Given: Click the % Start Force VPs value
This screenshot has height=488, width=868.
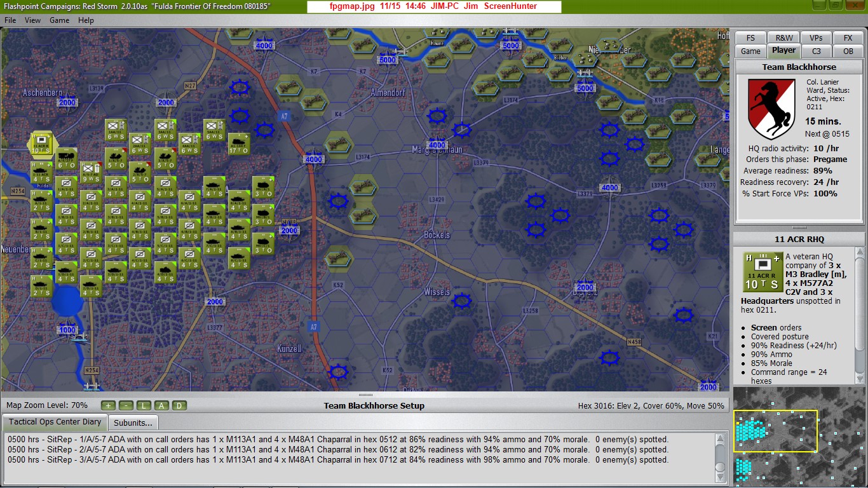Looking at the screenshot, I should (x=825, y=194).
